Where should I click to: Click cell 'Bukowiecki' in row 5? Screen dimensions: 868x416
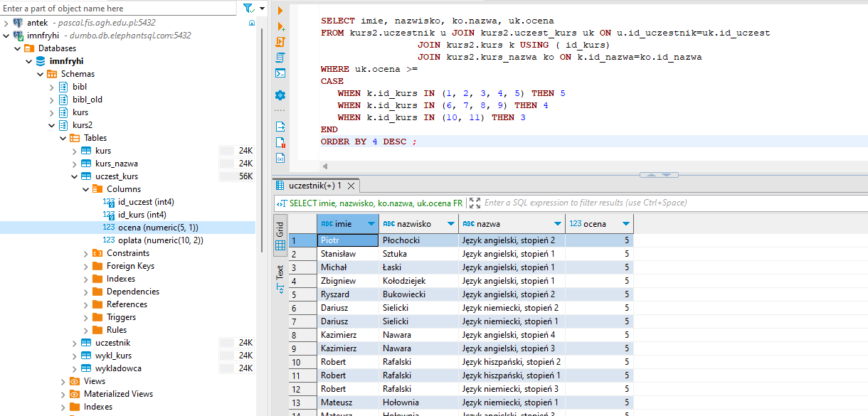point(418,294)
